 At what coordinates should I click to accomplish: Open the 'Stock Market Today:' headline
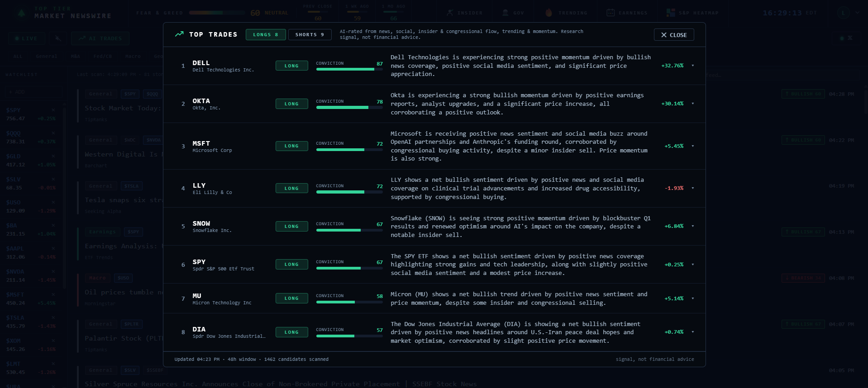tap(123, 108)
